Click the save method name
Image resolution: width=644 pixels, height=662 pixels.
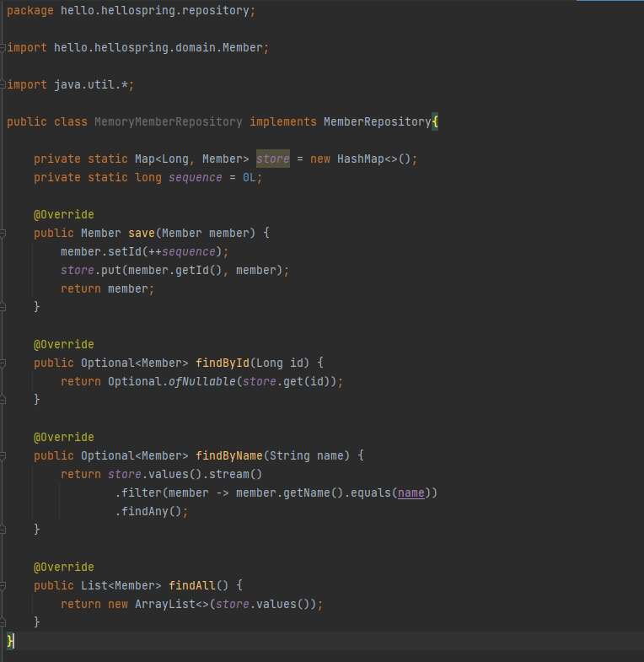[x=142, y=234]
